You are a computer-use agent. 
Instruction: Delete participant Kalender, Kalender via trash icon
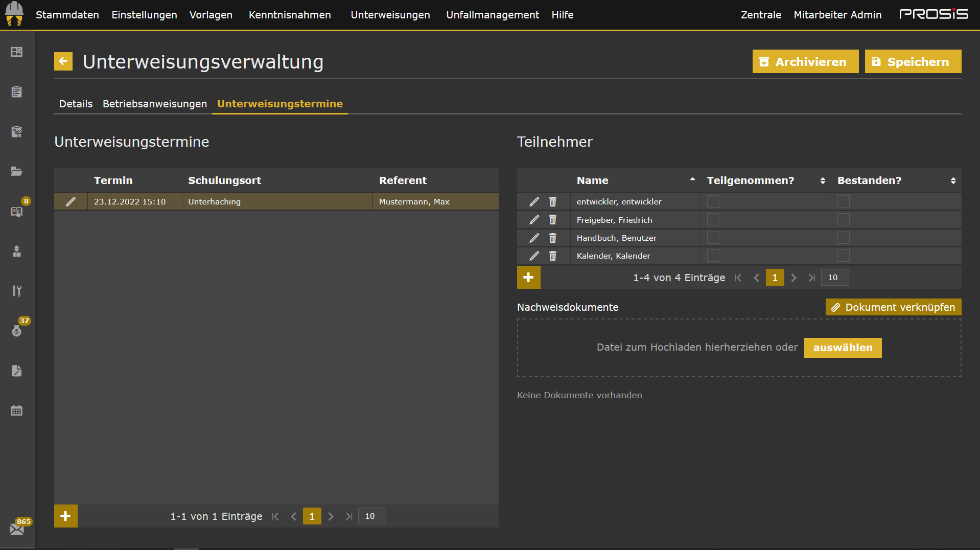click(552, 256)
